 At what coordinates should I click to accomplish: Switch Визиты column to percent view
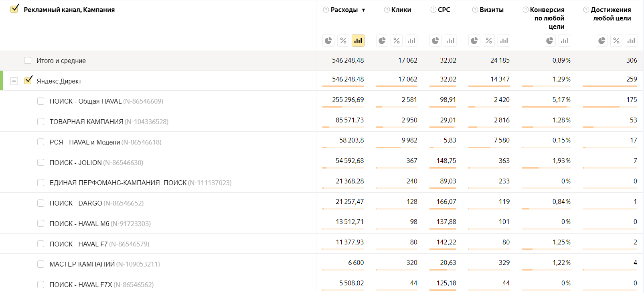point(489,41)
